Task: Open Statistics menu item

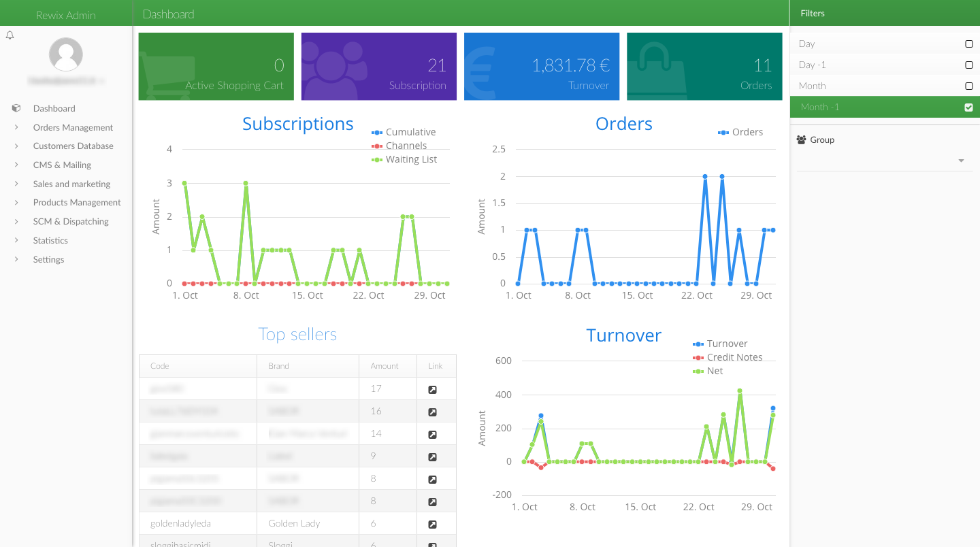Action: point(50,240)
